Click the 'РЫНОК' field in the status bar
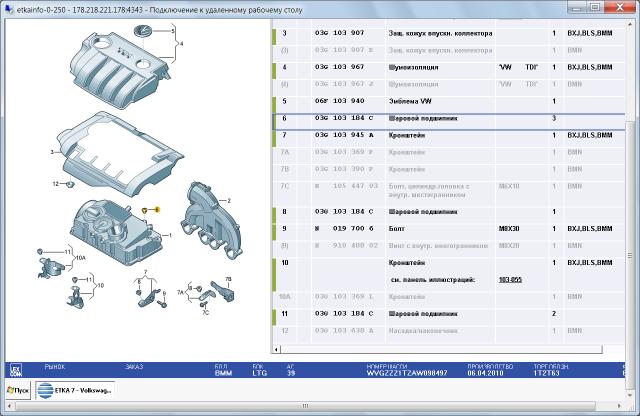640x416 pixels. click(55, 367)
